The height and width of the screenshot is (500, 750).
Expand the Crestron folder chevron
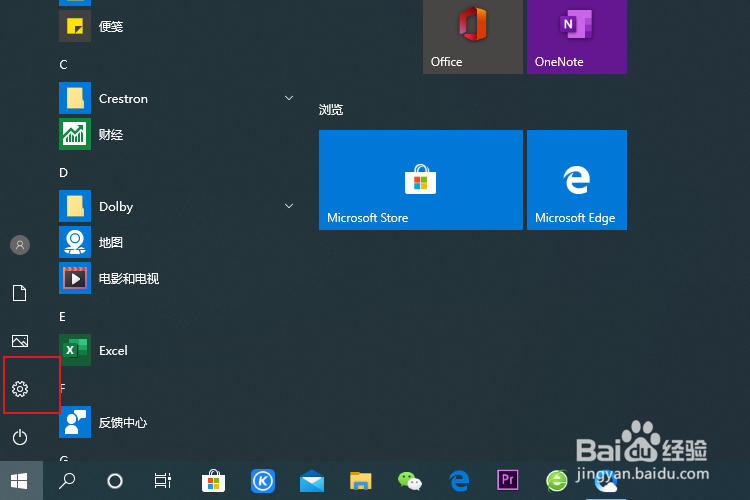(289, 98)
